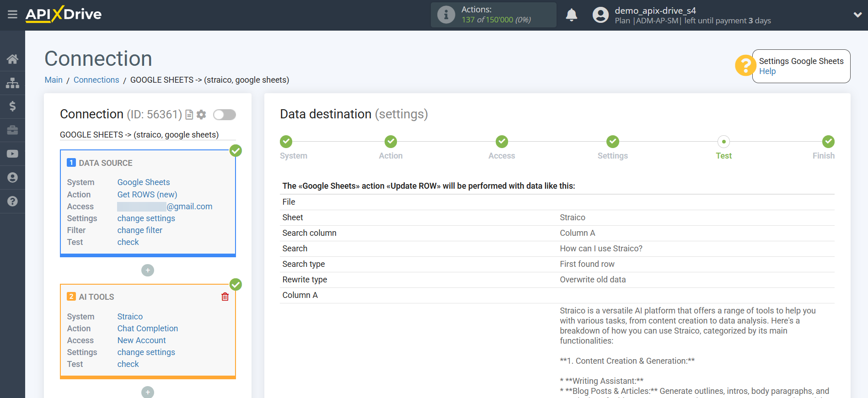Click change filter link in Data Source

tap(139, 230)
